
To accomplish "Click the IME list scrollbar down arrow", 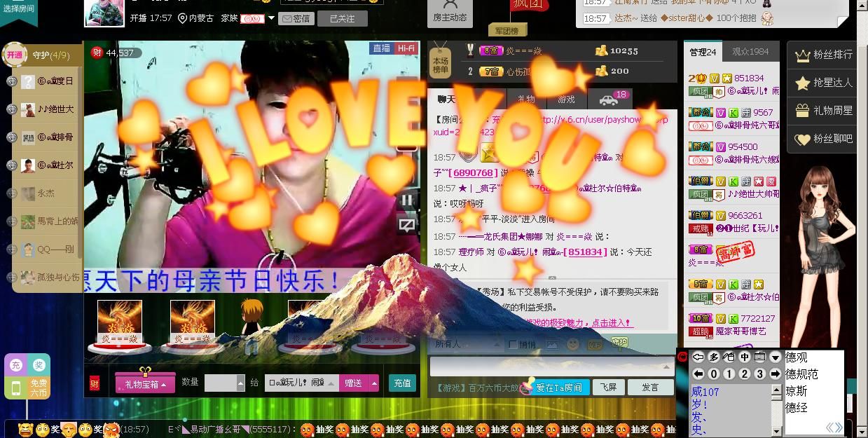I will click(x=776, y=430).
